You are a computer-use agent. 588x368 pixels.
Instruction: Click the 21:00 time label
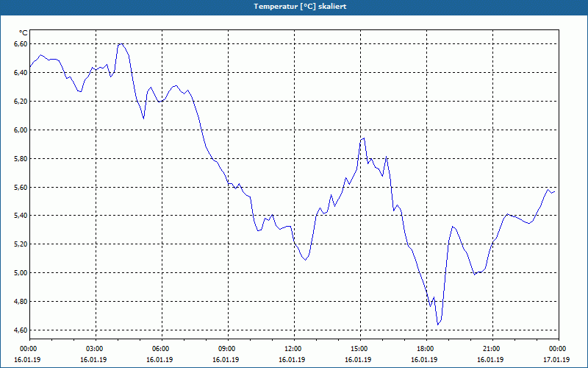pyautogui.click(x=492, y=349)
